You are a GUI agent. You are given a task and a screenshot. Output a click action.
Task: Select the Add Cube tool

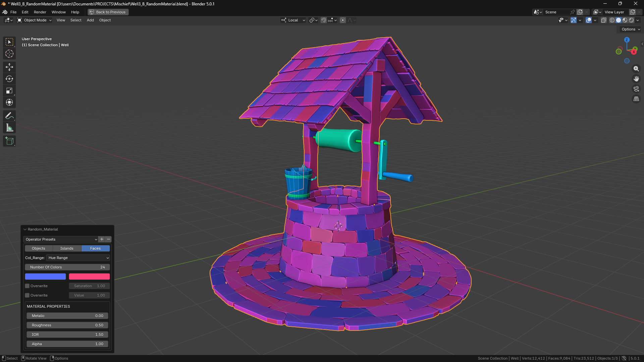coord(9,141)
